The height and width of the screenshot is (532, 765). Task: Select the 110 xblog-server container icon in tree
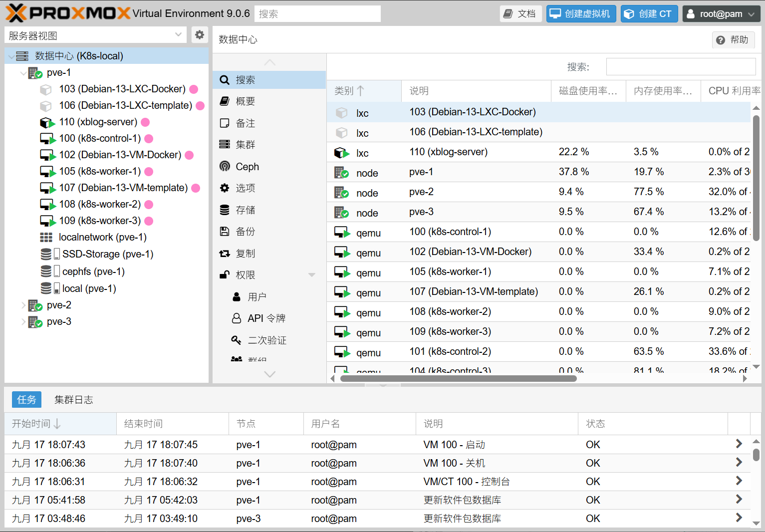47,122
